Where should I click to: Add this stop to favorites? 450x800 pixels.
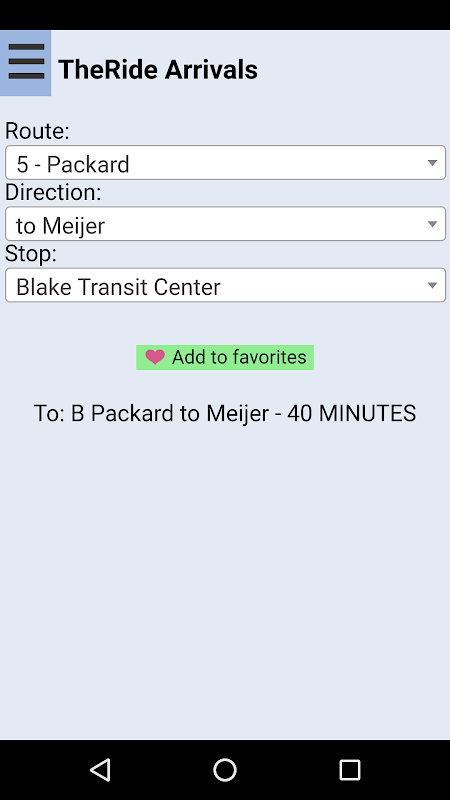click(225, 357)
